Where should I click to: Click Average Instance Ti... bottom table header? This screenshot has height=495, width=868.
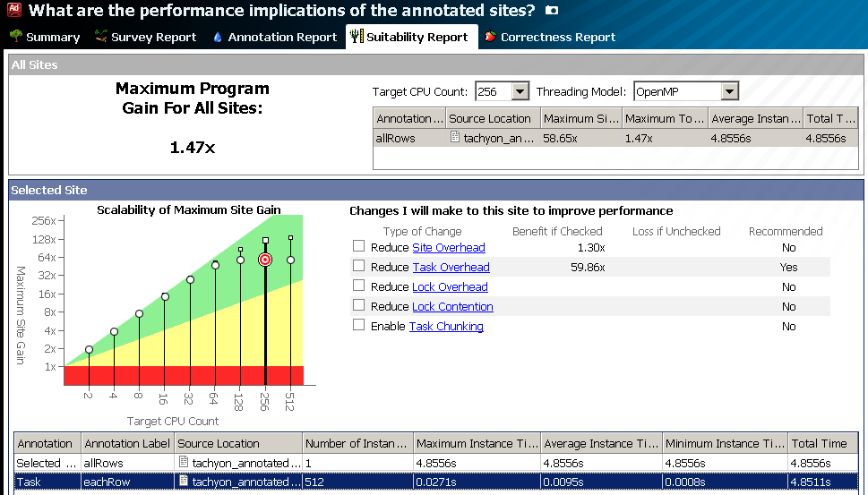[x=602, y=444]
